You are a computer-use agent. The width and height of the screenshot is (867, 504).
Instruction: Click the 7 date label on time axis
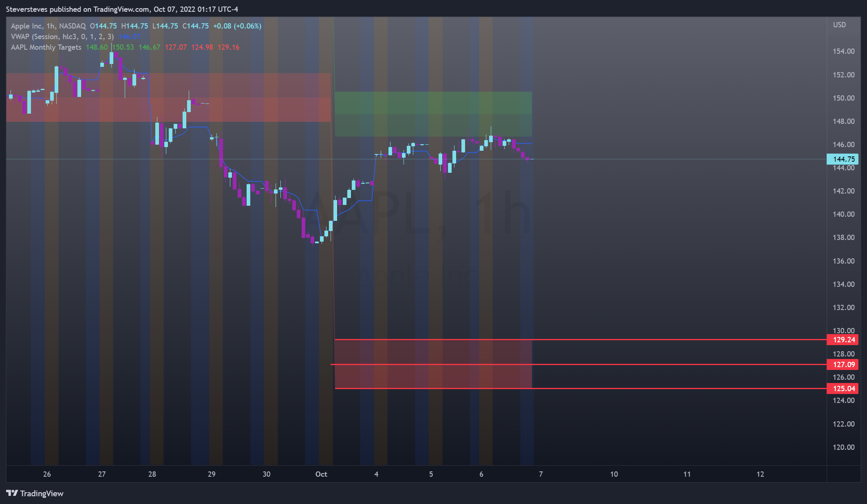(541, 474)
